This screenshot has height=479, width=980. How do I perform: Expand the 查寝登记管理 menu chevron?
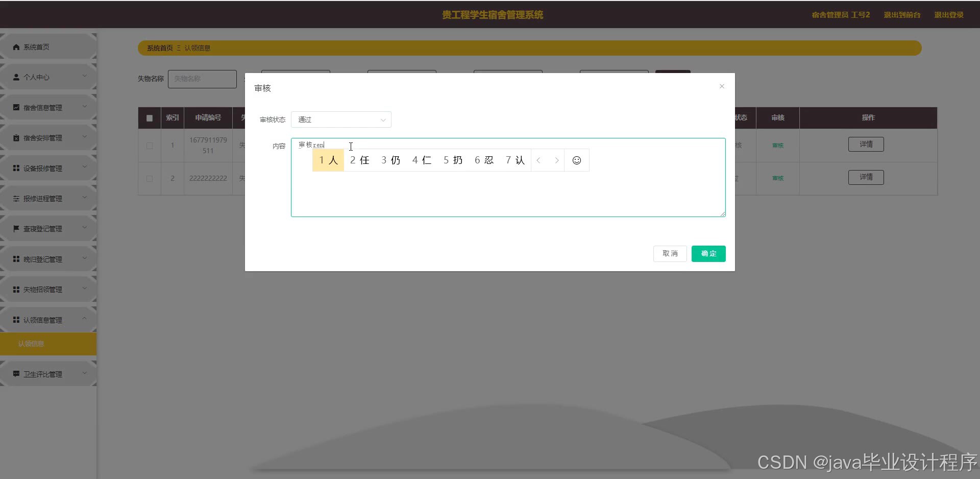[85, 228]
